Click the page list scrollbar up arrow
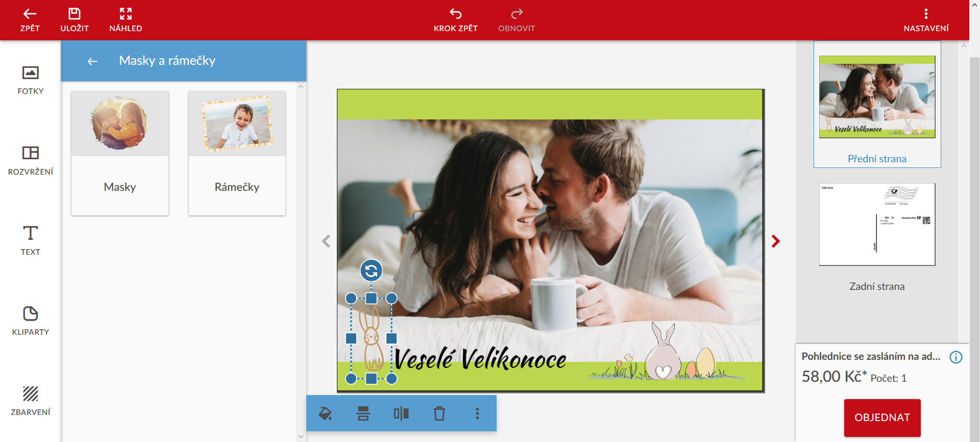Screen dimensions: 980x442 pos(964,46)
